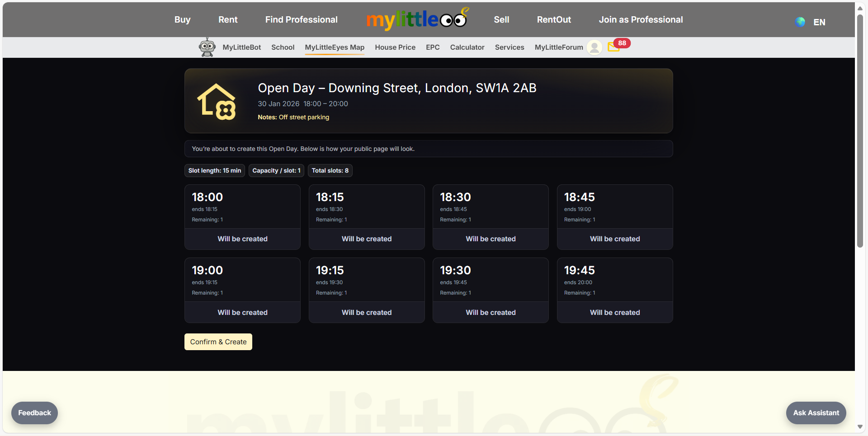868x436 pixels.
Task: Click the Feedback button
Action: [x=34, y=413]
